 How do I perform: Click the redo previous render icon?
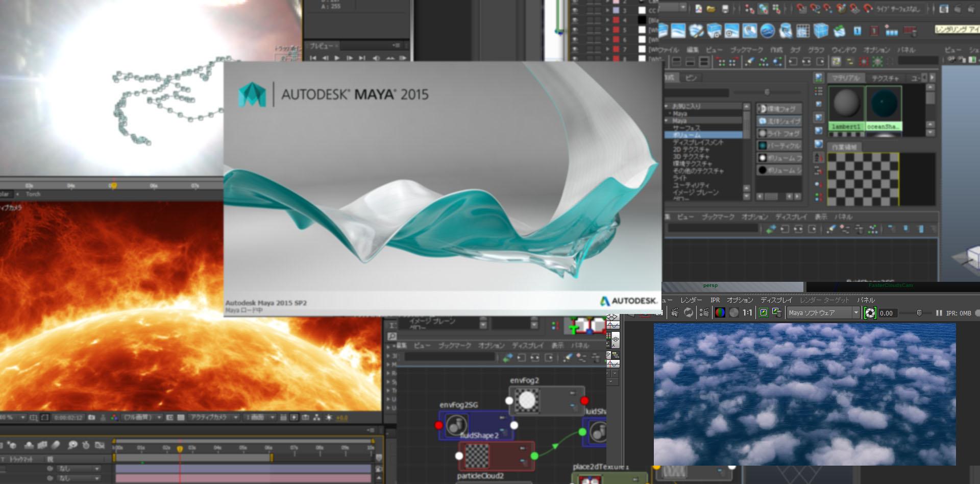[x=689, y=313]
